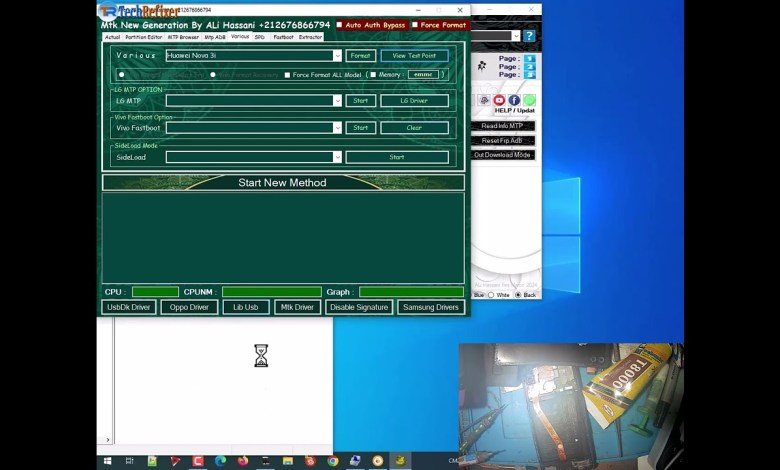Viewport: 780px width, 470px height.
Task: Click the green CPU status bar
Action: click(x=155, y=292)
